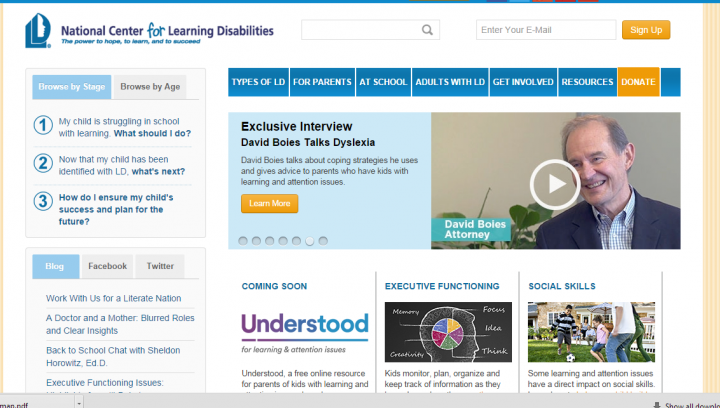Click the 'Exclusive Interview' headline

[297, 127]
